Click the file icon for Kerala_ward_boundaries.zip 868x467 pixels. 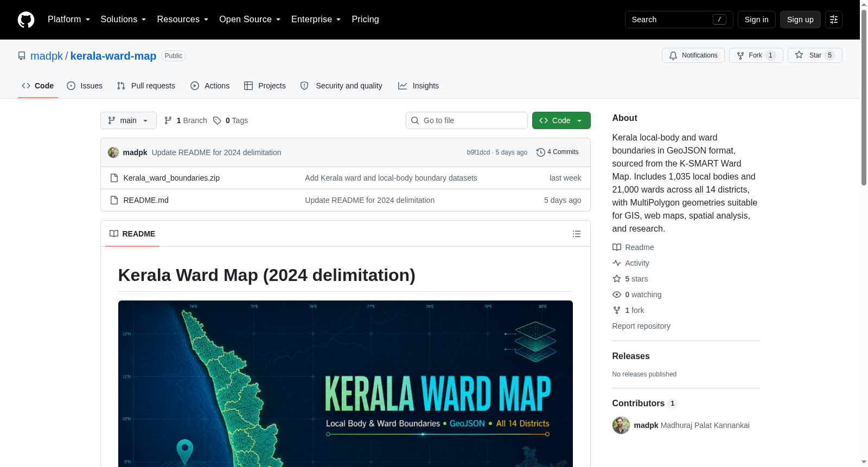(114, 178)
